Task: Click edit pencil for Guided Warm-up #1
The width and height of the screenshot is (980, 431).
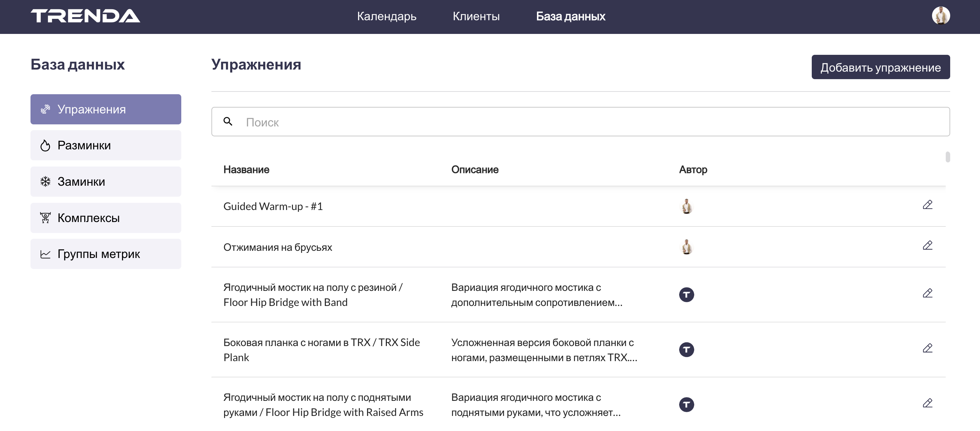Action: point(927,205)
